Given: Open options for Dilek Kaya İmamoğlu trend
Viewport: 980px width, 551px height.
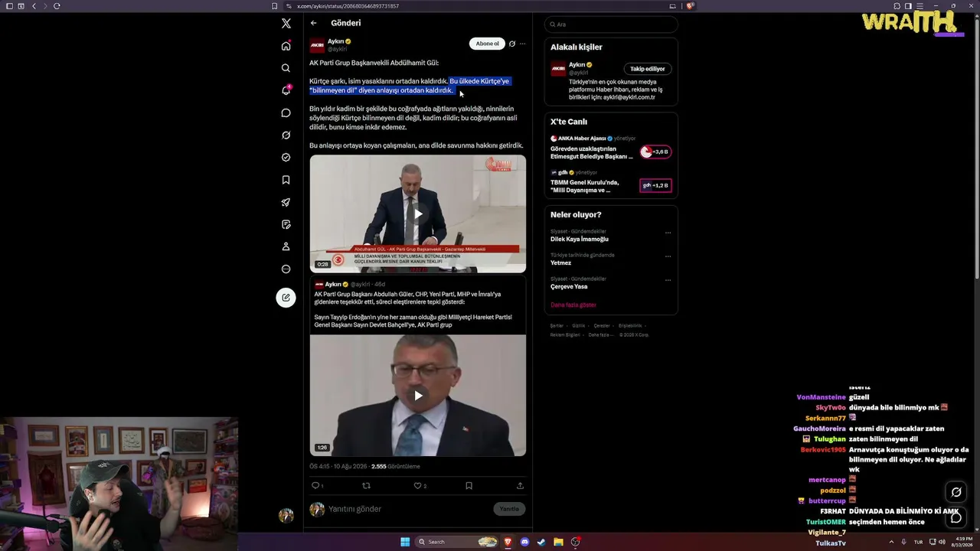Looking at the screenshot, I should tap(668, 233).
